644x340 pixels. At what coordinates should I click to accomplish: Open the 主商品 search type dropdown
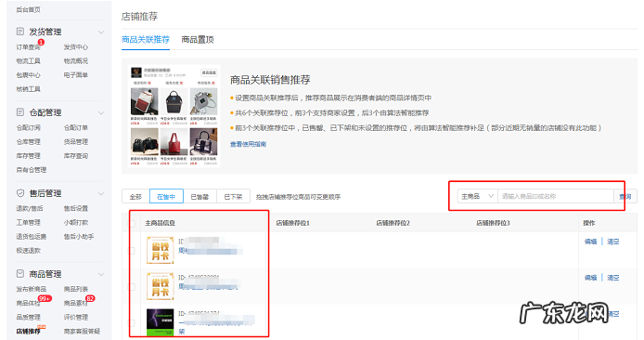tap(477, 197)
